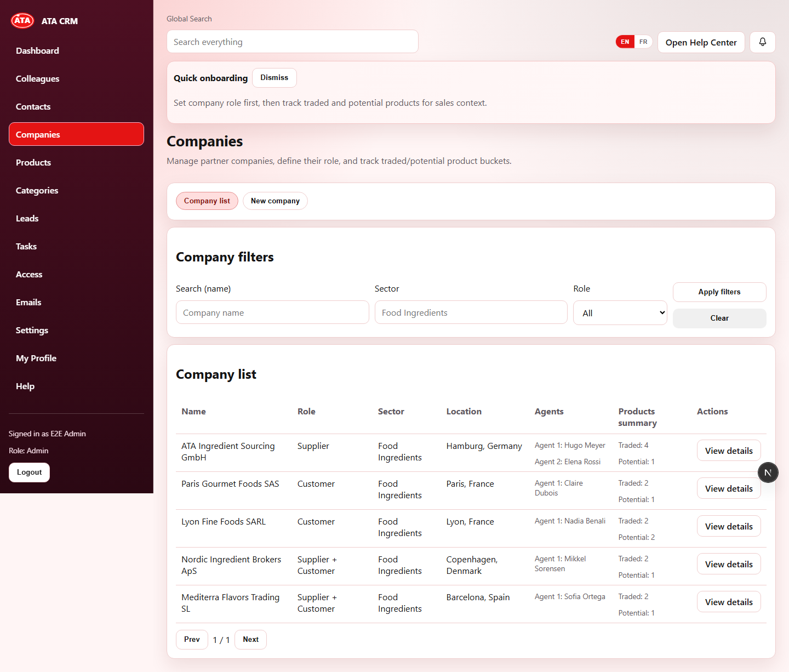Select the Company list tab
Screen dimensions: 789x672
[x=207, y=201]
